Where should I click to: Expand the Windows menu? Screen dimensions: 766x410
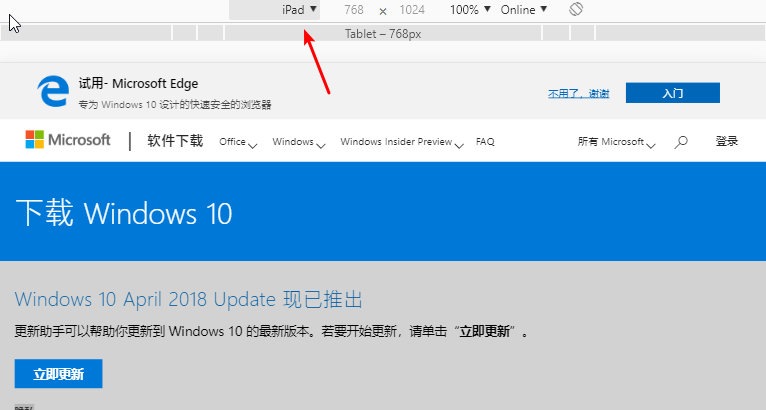pos(298,142)
